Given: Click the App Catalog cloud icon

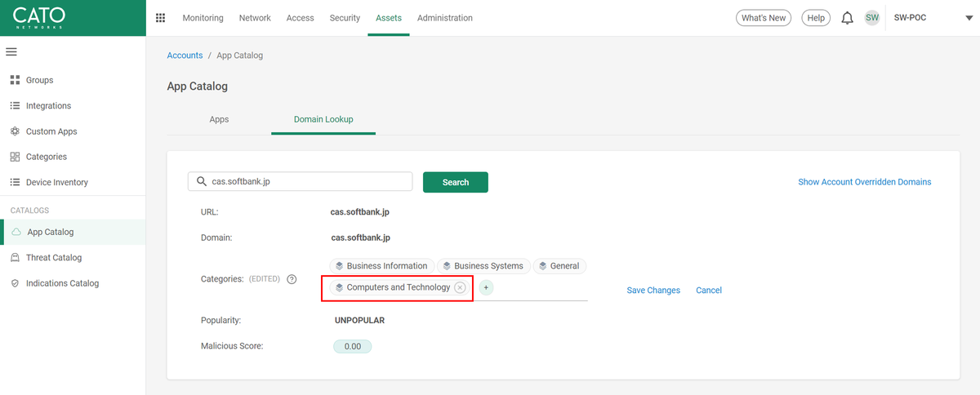Looking at the screenshot, I should (16, 232).
